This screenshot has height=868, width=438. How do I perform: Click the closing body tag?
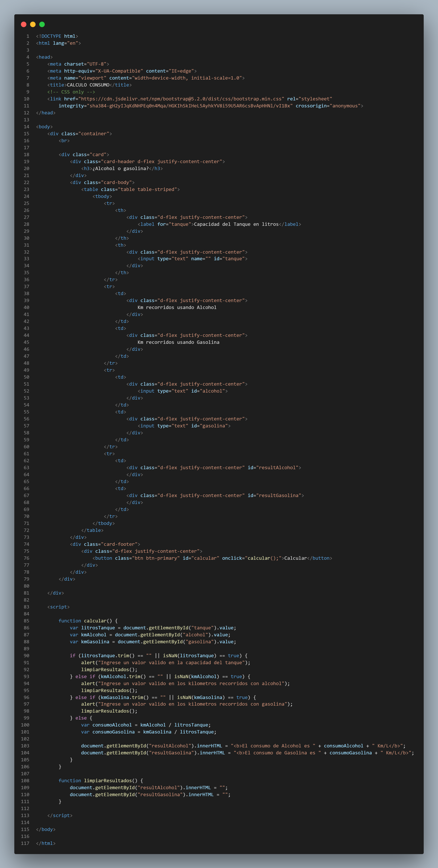(45, 829)
